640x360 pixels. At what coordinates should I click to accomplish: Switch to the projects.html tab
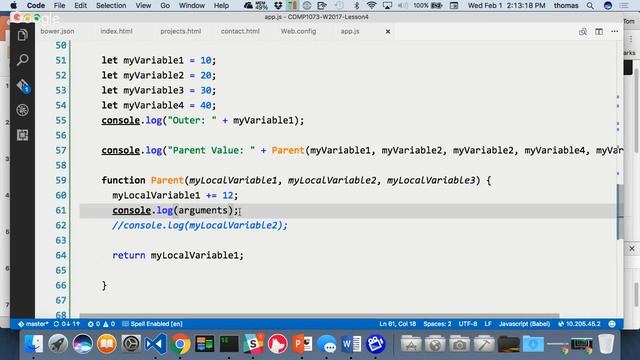tap(180, 31)
